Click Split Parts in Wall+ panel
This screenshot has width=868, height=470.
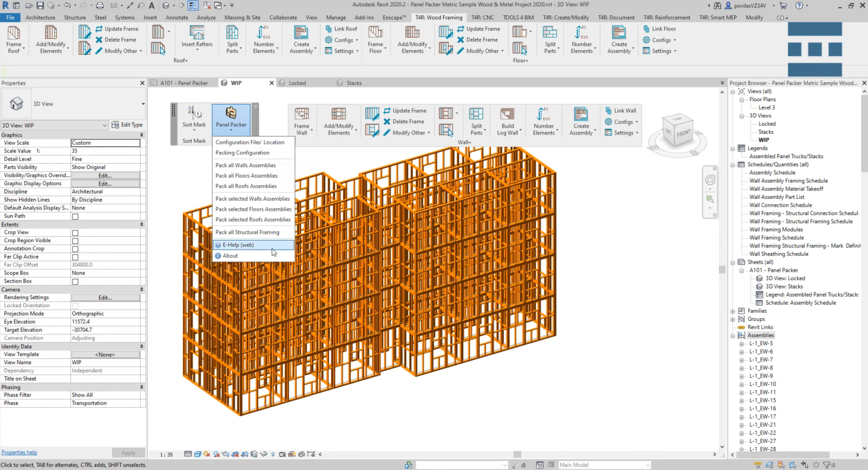click(476, 121)
